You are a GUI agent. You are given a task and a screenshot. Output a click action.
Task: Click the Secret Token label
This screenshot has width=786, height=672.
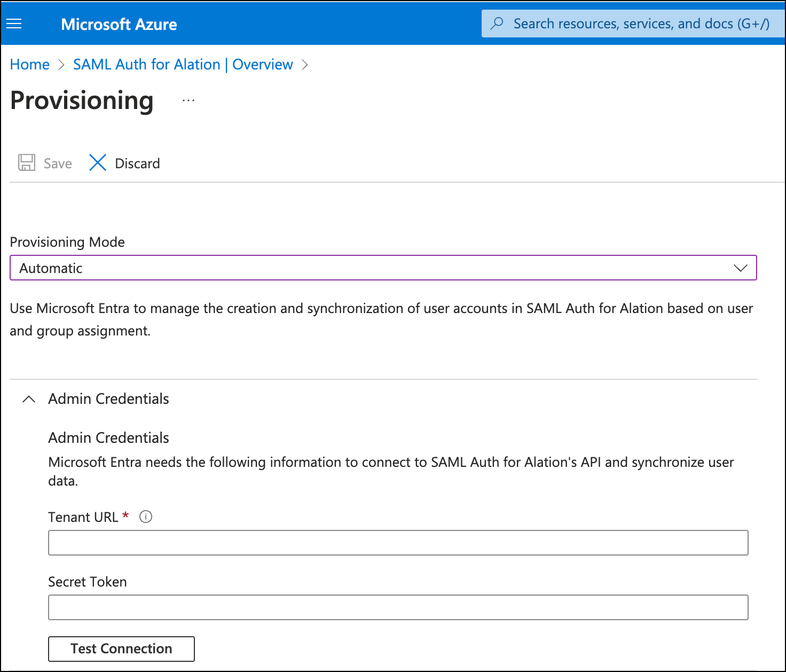point(88,582)
